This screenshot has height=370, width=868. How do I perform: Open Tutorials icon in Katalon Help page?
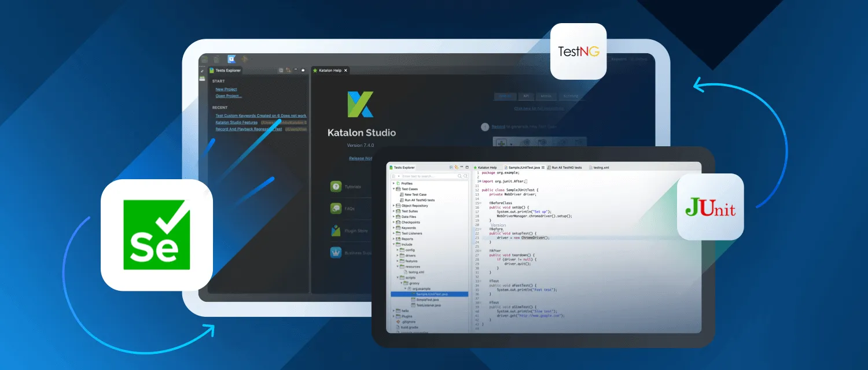coord(336,186)
